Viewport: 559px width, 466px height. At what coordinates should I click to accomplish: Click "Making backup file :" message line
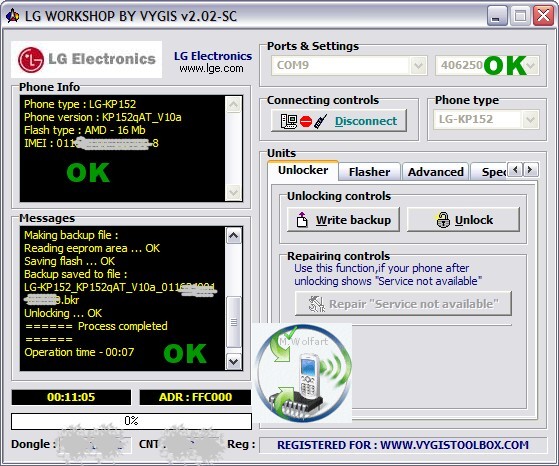pos(71,235)
